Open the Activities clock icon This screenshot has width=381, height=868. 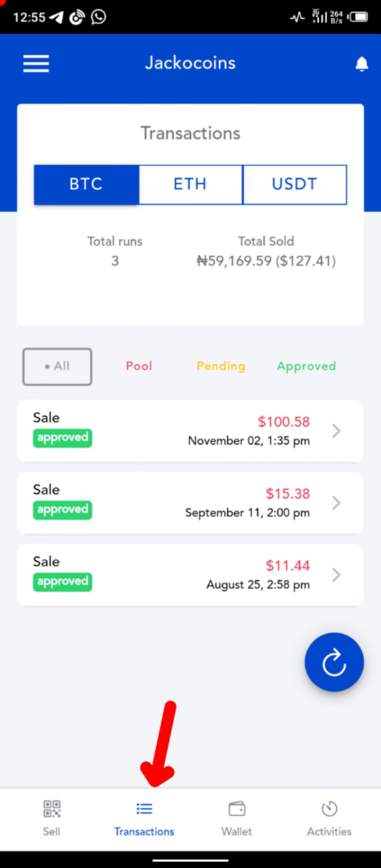[329, 809]
